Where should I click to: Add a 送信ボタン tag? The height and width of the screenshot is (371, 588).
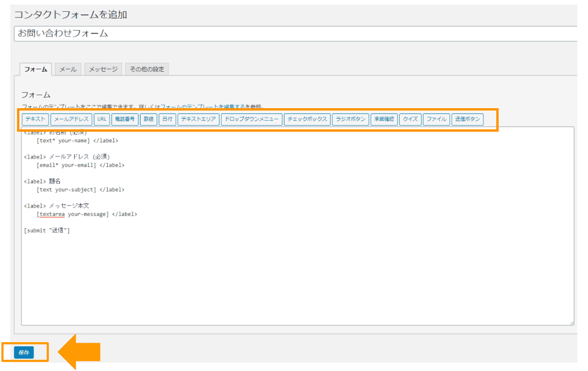pos(467,119)
